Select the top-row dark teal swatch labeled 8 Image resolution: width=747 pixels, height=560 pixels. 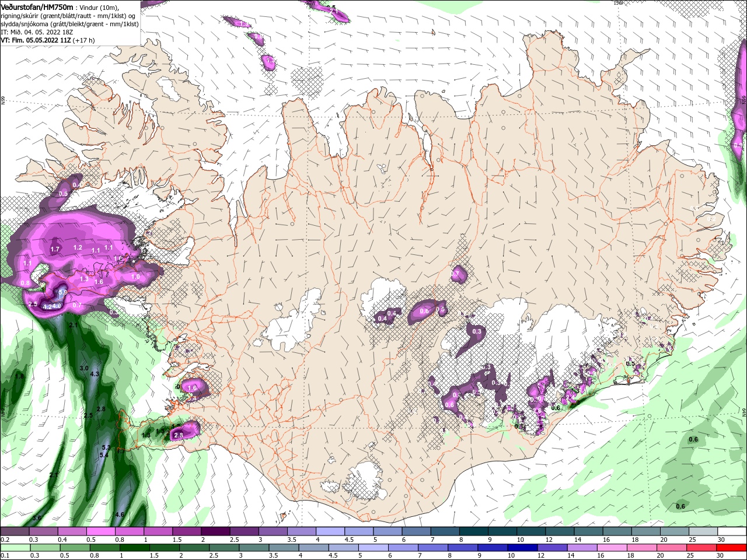[x=473, y=531]
